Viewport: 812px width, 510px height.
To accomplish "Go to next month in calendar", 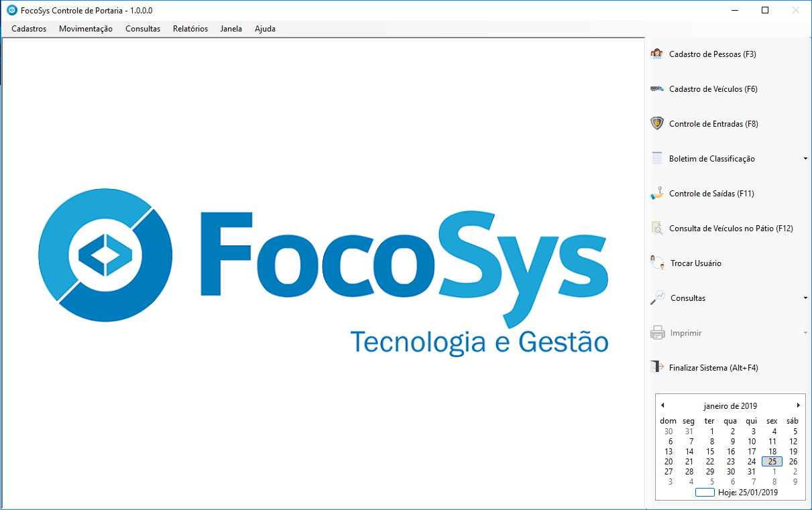I will [798, 405].
